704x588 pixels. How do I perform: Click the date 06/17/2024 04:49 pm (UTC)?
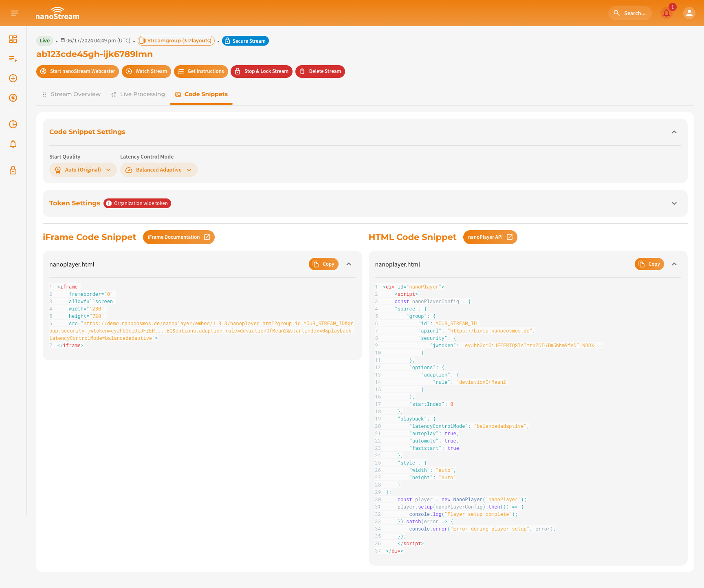98,41
